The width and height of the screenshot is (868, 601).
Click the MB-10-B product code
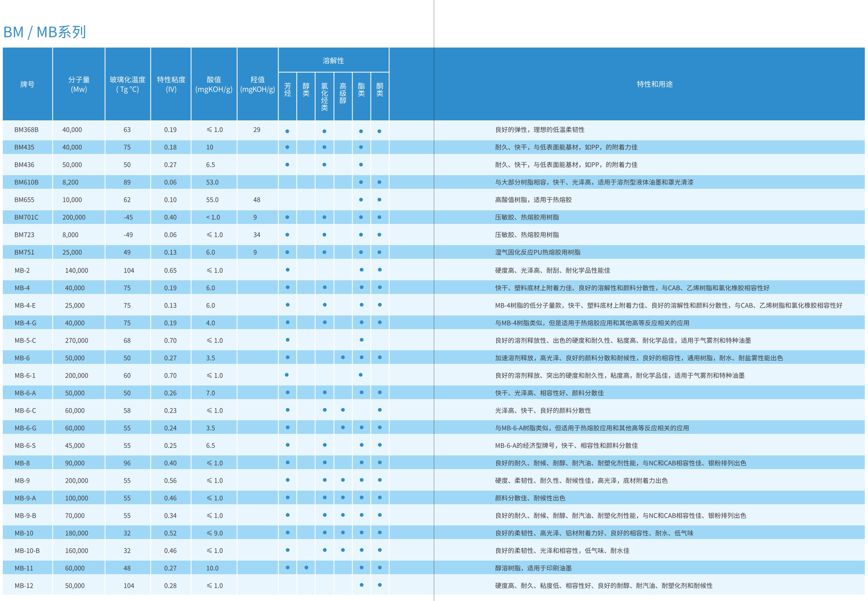coord(27,551)
